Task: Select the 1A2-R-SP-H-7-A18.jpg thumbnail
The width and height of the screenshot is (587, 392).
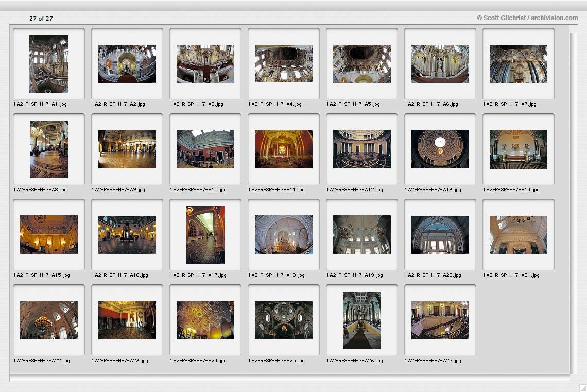Action: click(x=283, y=234)
